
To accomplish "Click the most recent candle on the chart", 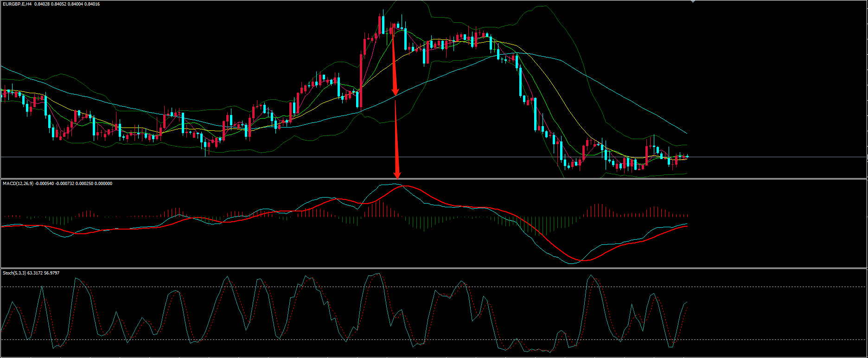I will (687, 156).
